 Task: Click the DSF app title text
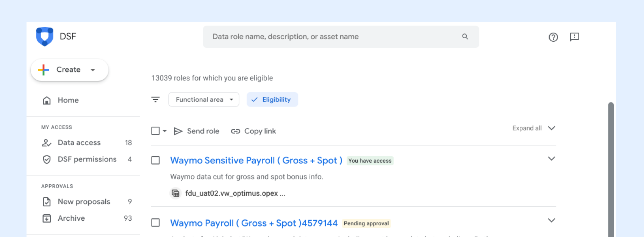(x=68, y=36)
